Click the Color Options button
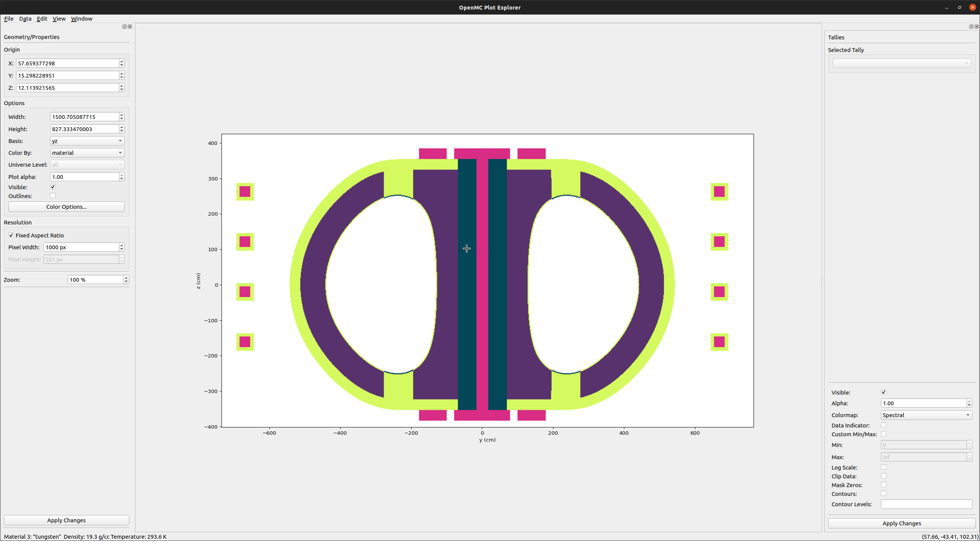This screenshot has height=541, width=980. (x=66, y=206)
